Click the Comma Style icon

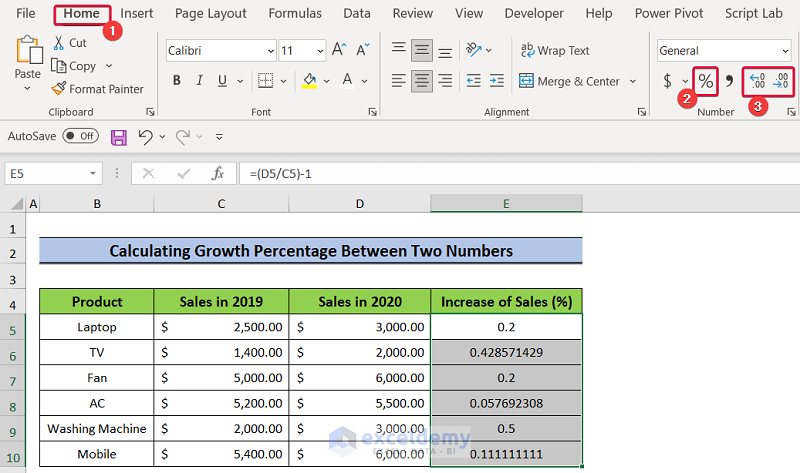729,81
